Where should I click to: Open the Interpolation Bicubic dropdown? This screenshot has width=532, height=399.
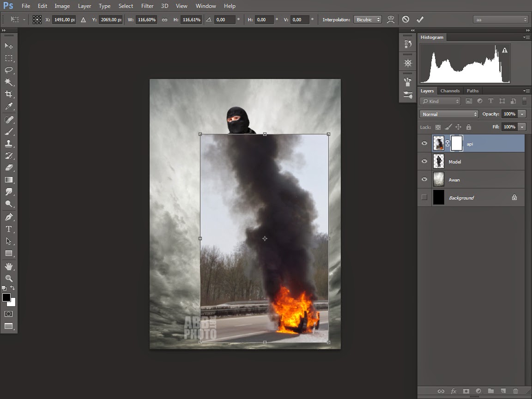tap(368, 19)
